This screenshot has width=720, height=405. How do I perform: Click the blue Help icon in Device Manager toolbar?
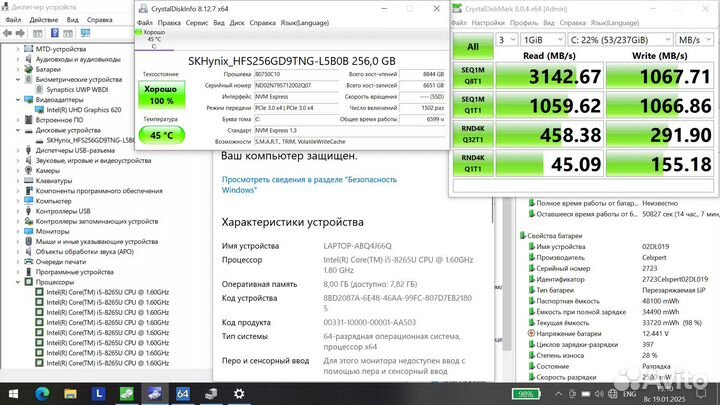click(x=55, y=33)
